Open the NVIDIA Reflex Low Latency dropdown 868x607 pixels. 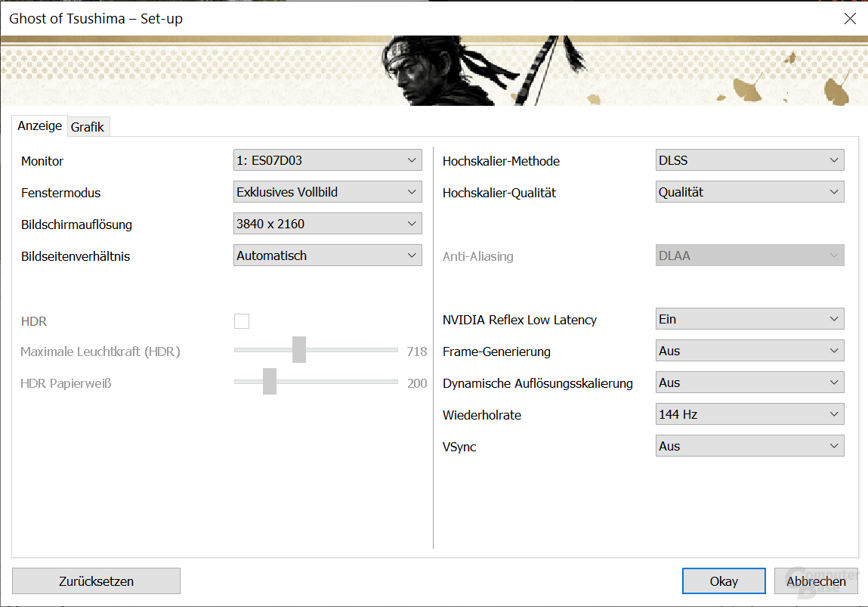750,319
